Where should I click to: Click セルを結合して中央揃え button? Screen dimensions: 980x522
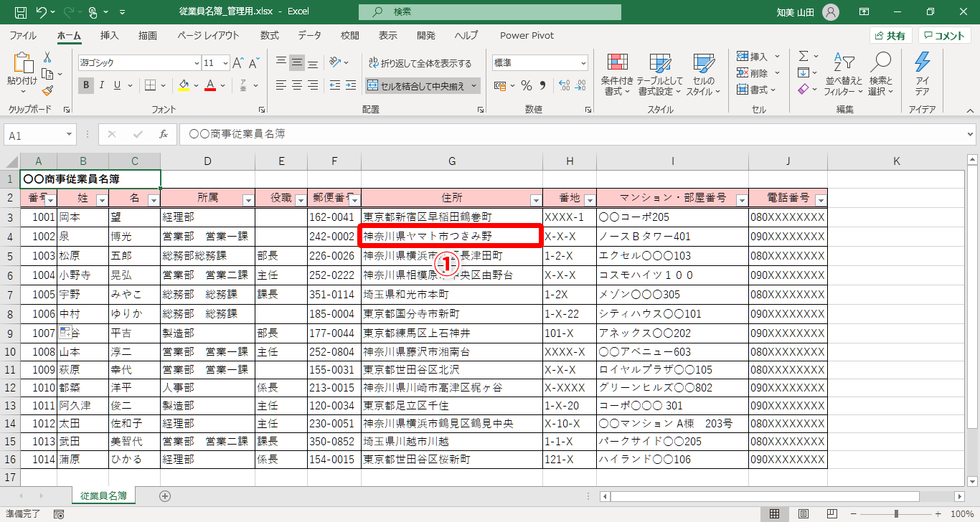click(416, 86)
